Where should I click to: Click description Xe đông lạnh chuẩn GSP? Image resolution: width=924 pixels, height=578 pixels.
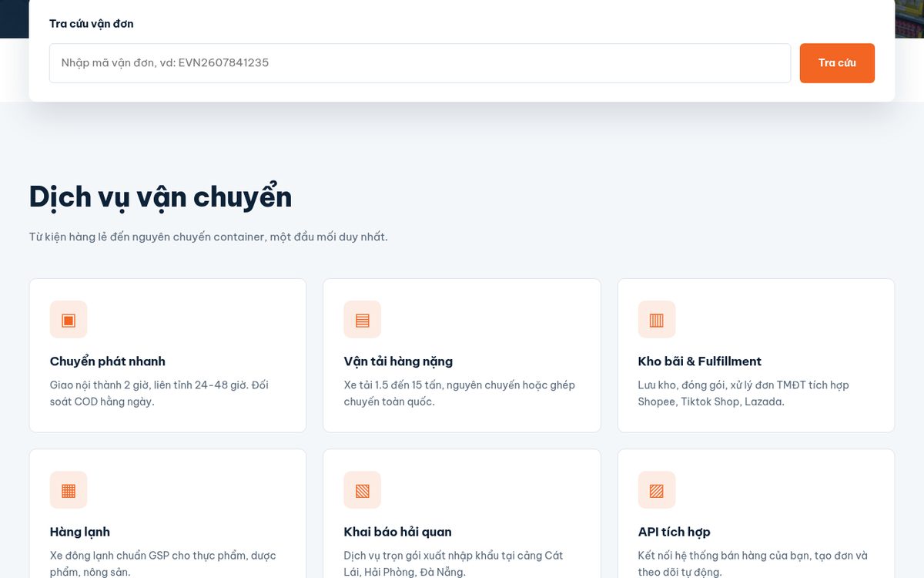(x=163, y=563)
